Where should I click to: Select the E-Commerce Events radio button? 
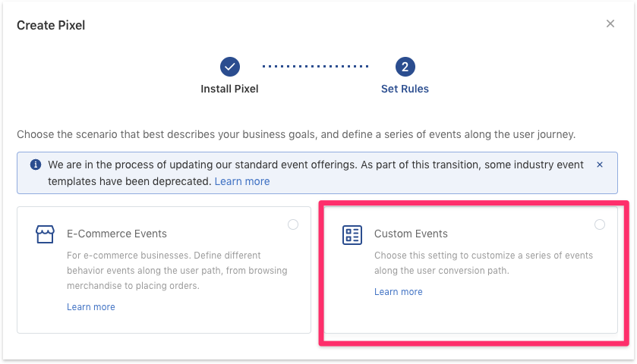click(293, 224)
